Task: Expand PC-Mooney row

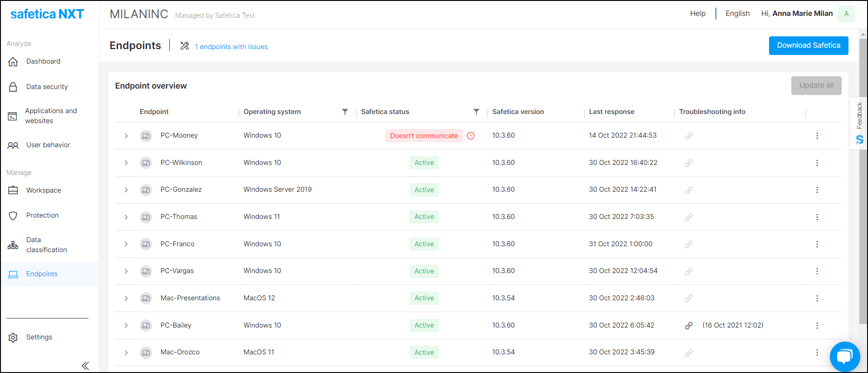Action: (126, 136)
